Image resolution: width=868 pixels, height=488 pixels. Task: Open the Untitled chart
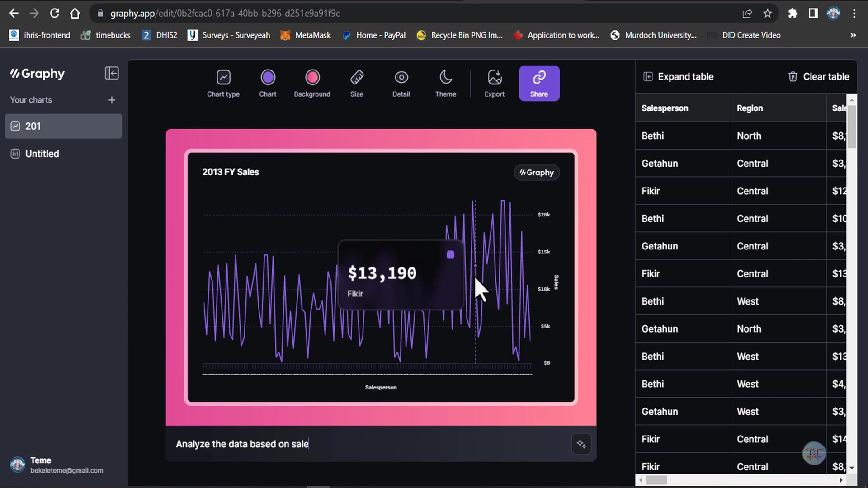[x=42, y=154]
